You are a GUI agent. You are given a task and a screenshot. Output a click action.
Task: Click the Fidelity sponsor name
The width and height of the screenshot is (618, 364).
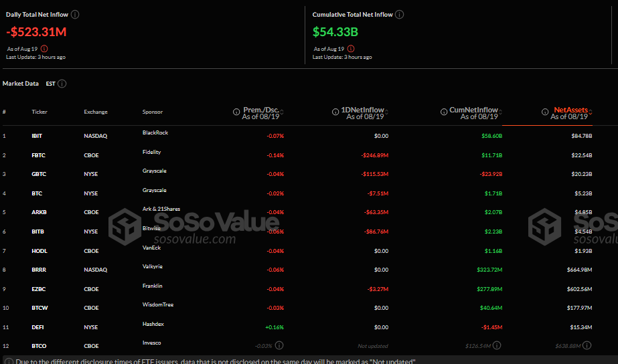(152, 152)
